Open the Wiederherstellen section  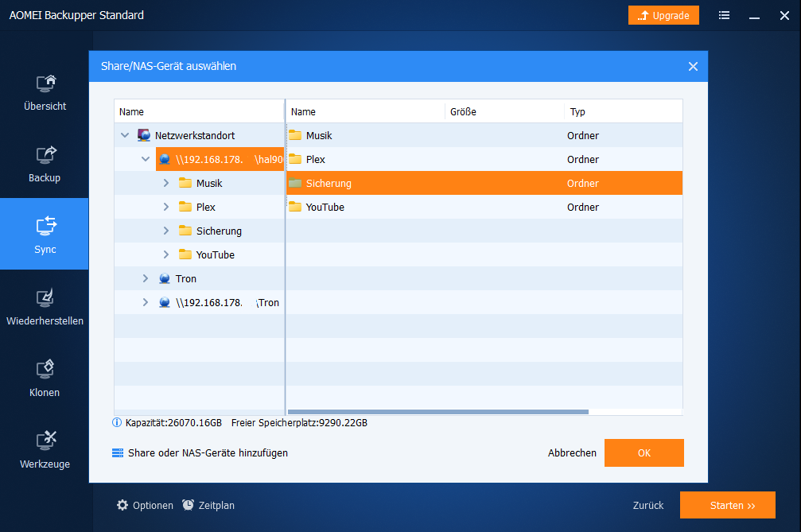coord(45,308)
